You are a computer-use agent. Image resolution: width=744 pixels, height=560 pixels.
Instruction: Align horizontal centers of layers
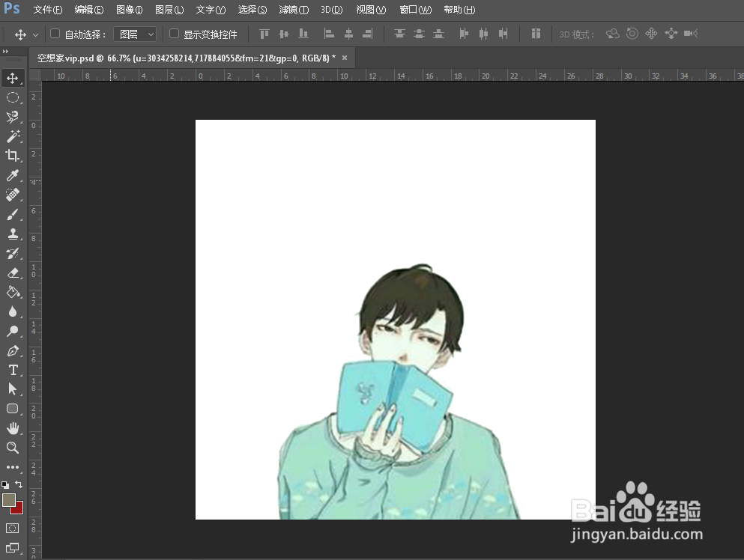pos(348,34)
